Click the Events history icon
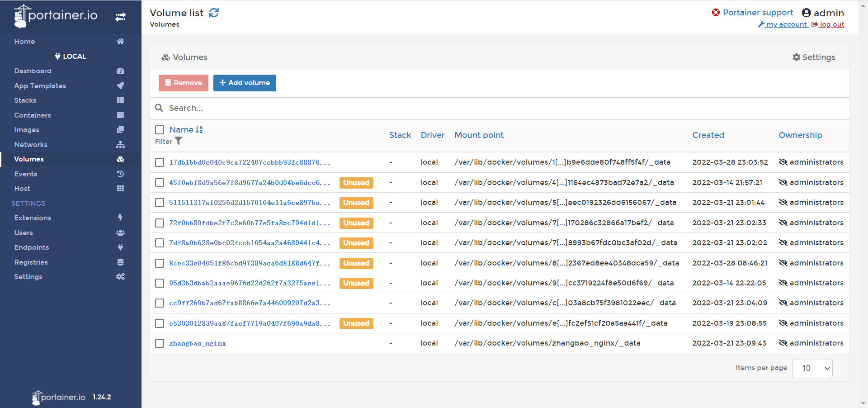The width and height of the screenshot is (868, 408). point(120,174)
